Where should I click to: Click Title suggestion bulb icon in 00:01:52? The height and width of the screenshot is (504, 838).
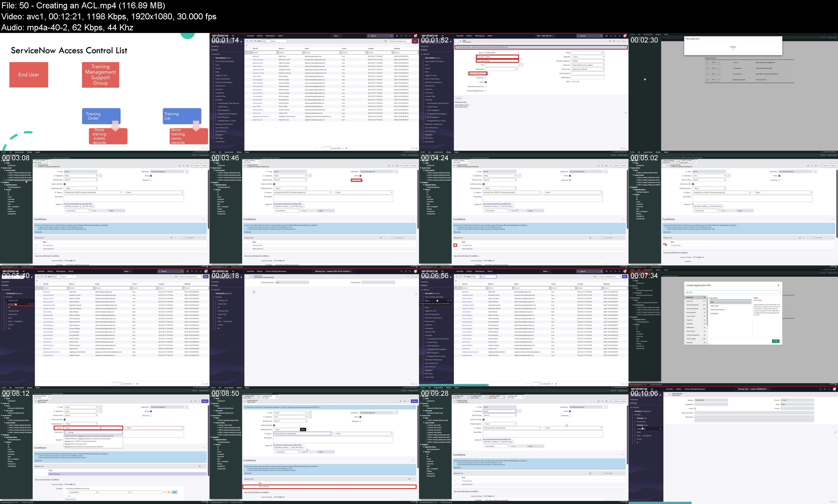coord(521,65)
